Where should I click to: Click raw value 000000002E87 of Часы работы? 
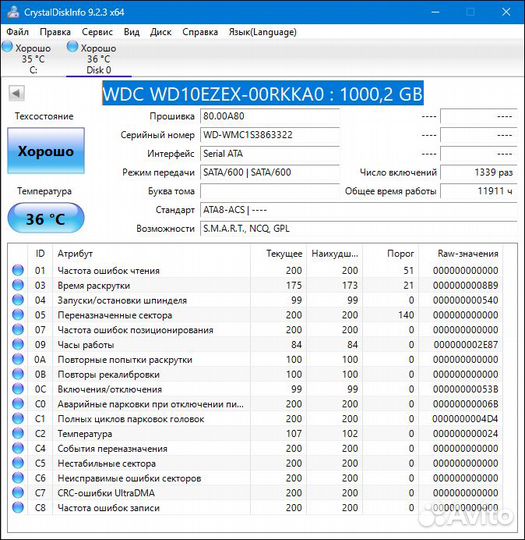466,344
